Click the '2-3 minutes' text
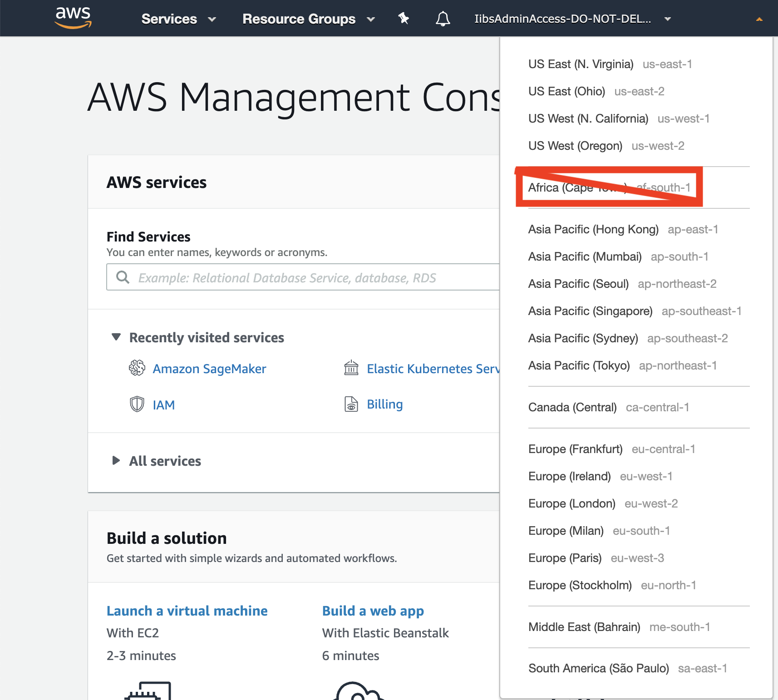Image resolution: width=778 pixels, height=700 pixels. (x=141, y=656)
